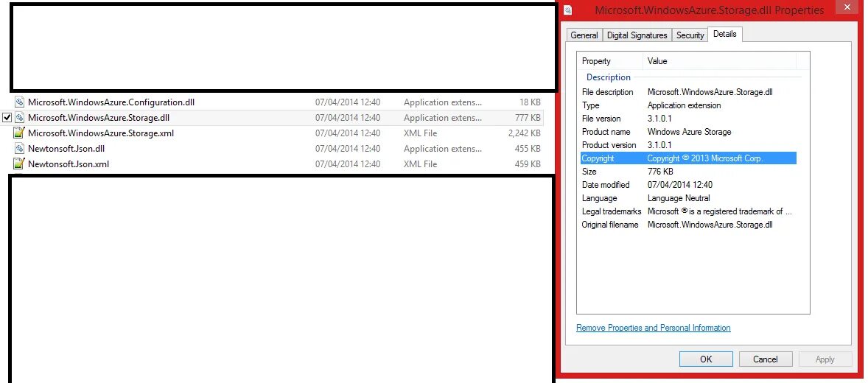Click the 2,242 KB file size cell

click(524, 133)
